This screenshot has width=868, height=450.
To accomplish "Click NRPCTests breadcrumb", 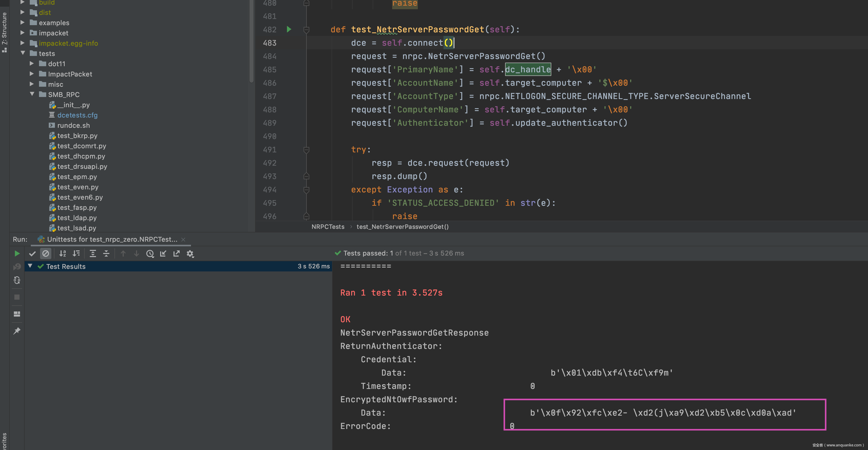I will (x=328, y=227).
